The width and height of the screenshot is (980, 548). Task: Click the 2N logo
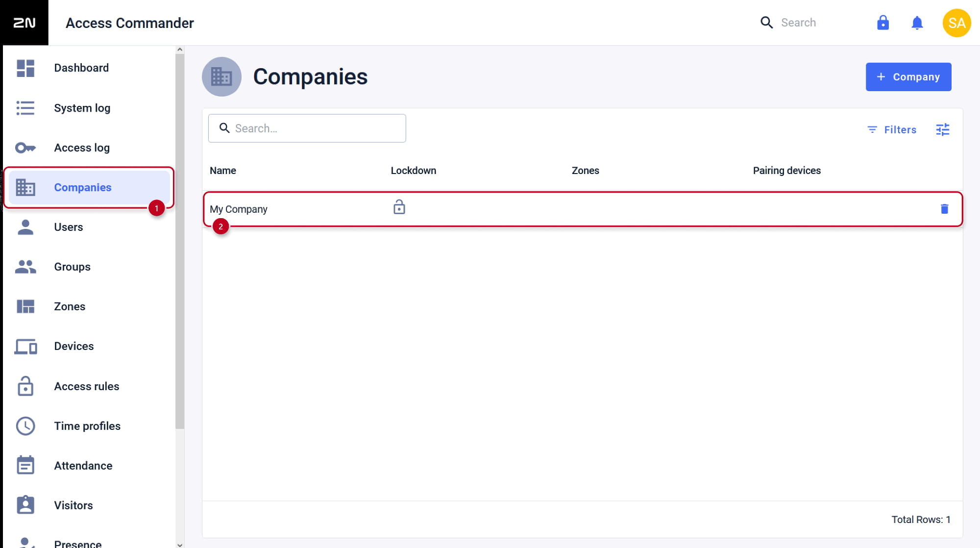point(24,23)
